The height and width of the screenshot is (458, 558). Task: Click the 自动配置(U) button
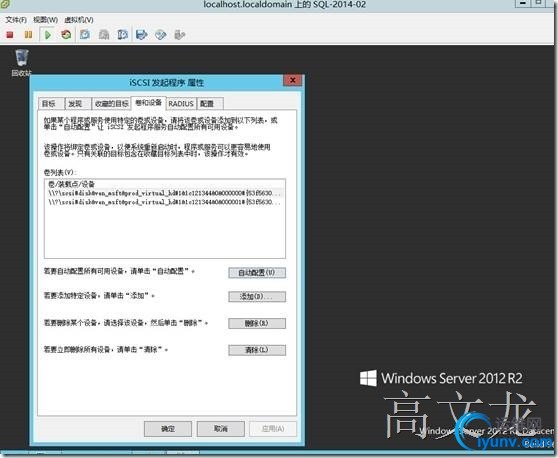(x=257, y=273)
